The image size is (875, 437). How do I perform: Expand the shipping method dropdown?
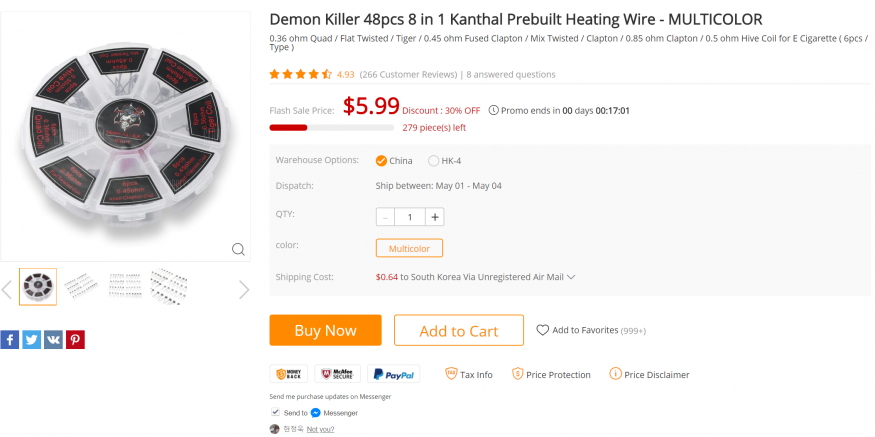click(571, 277)
